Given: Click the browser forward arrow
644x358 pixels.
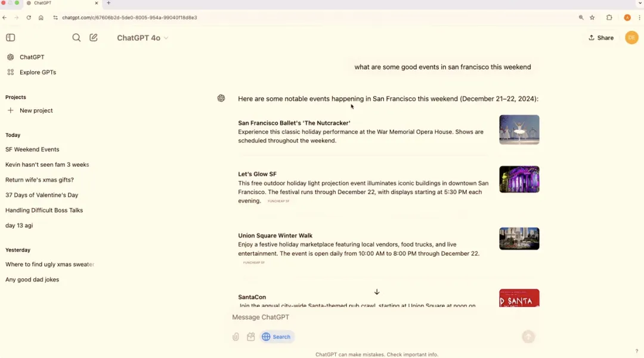Looking at the screenshot, I should coord(17,18).
